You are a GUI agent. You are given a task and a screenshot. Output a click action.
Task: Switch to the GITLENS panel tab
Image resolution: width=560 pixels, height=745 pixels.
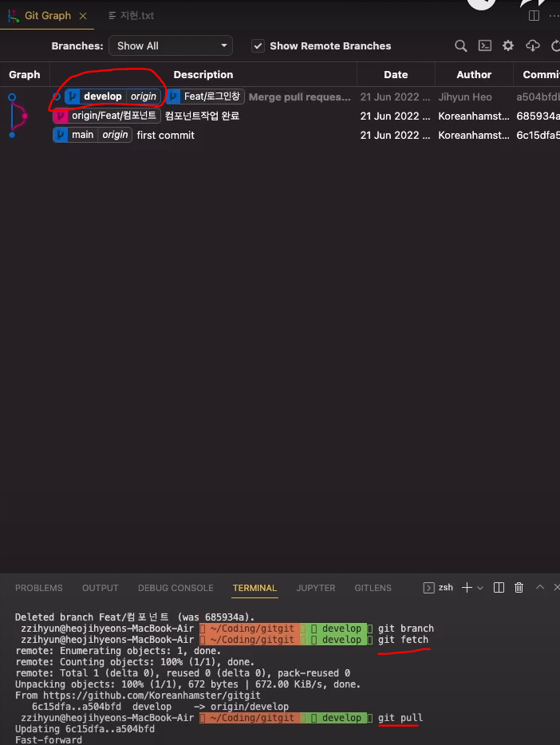(373, 588)
